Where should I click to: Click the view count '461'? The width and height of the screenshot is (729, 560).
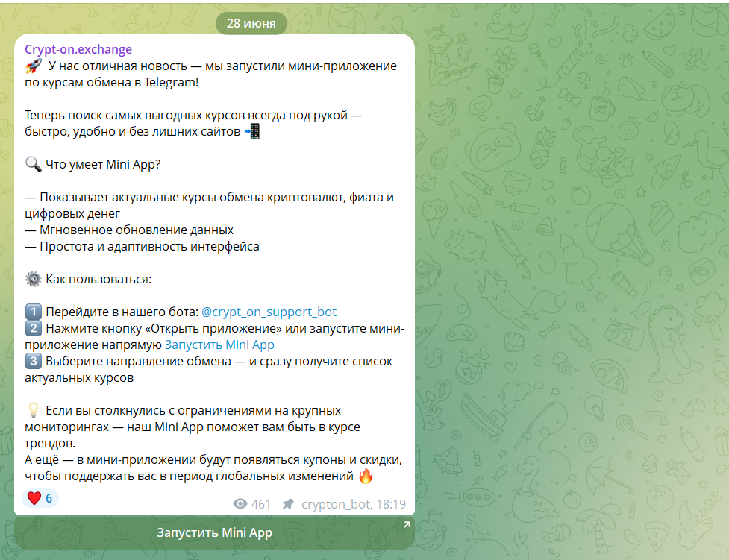pos(261,504)
